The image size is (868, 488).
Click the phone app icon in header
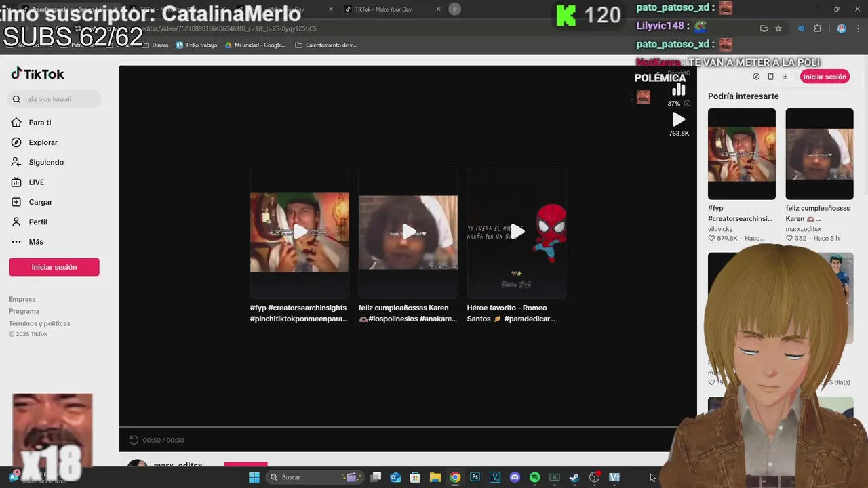tap(770, 77)
